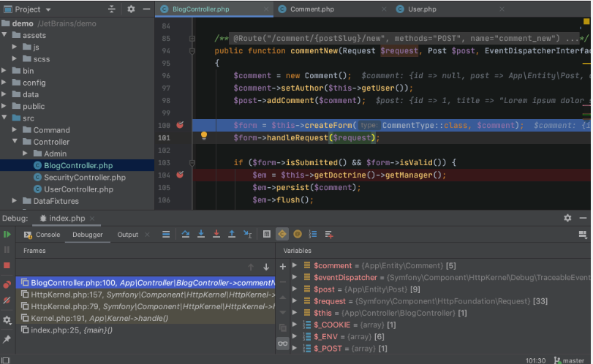The height and width of the screenshot is (364, 593).
Task: View breakpoints with the red circles icon
Action: [7, 284]
